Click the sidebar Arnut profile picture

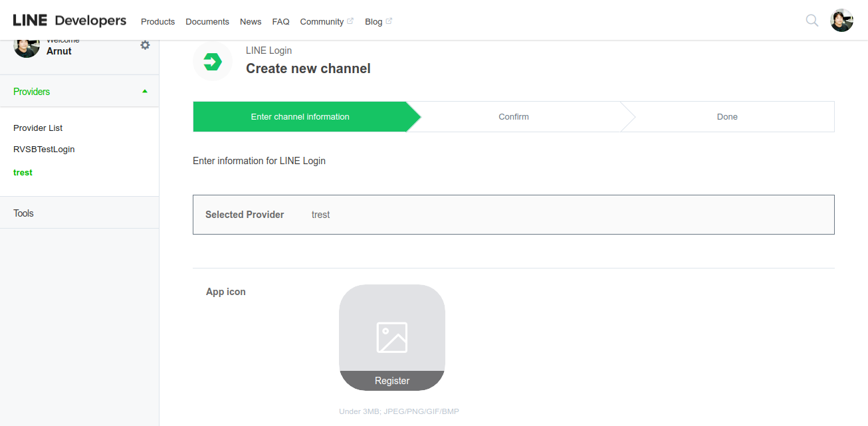[27, 47]
